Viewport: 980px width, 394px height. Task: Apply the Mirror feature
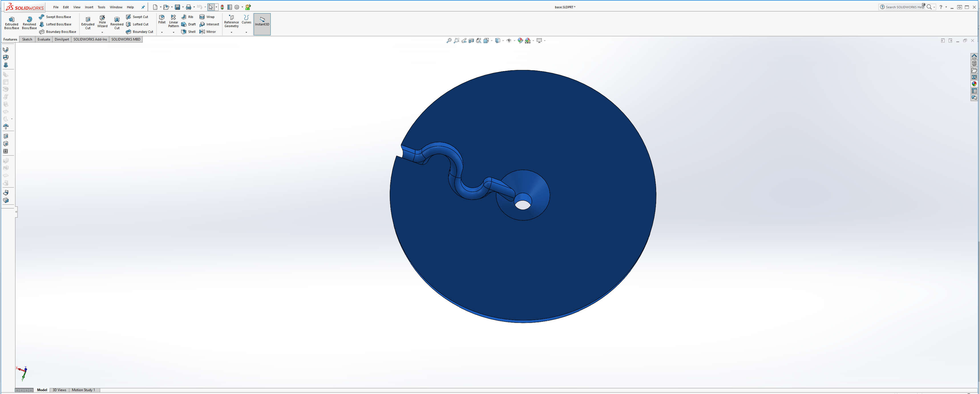pyautogui.click(x=208, y=32)
